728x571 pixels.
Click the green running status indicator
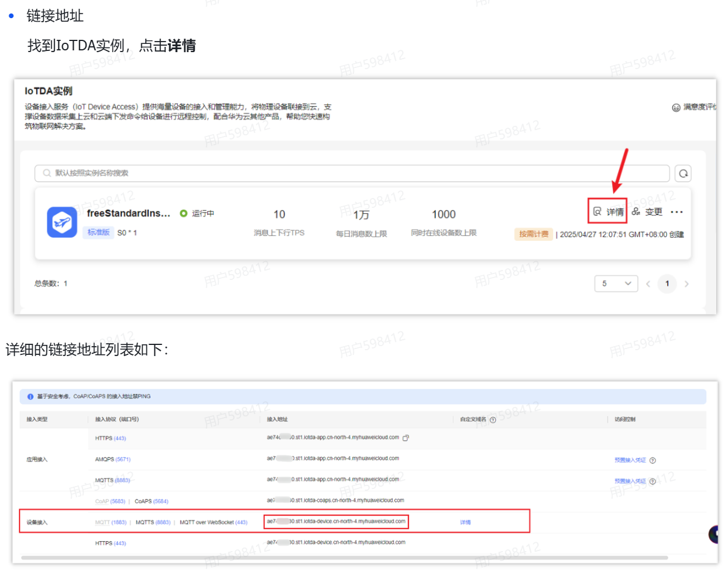pos(184,213)
